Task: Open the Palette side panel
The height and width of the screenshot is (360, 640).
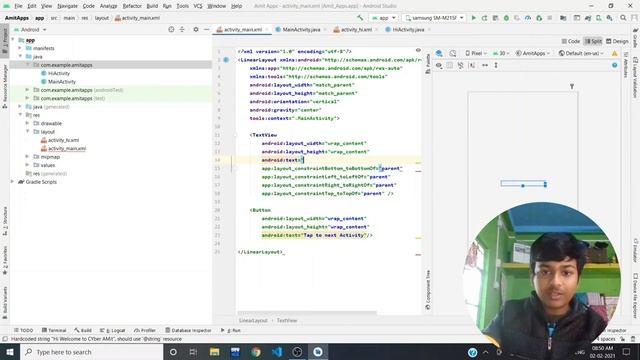Action: (x=428, y=64)
